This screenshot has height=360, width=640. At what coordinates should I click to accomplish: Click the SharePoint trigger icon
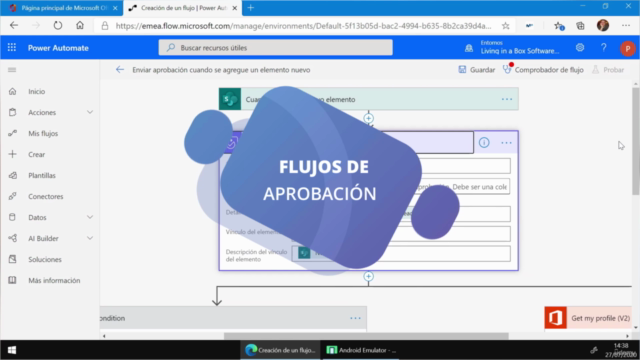pyautogui.click(x=230, y=99)
